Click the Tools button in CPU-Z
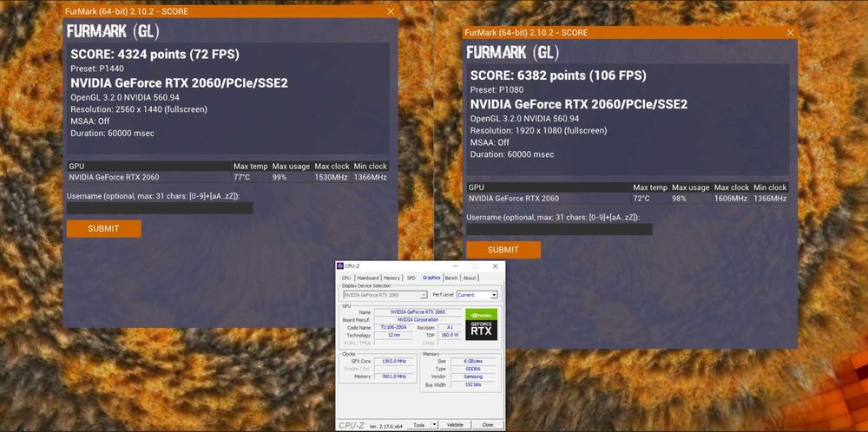 [419, 425]
